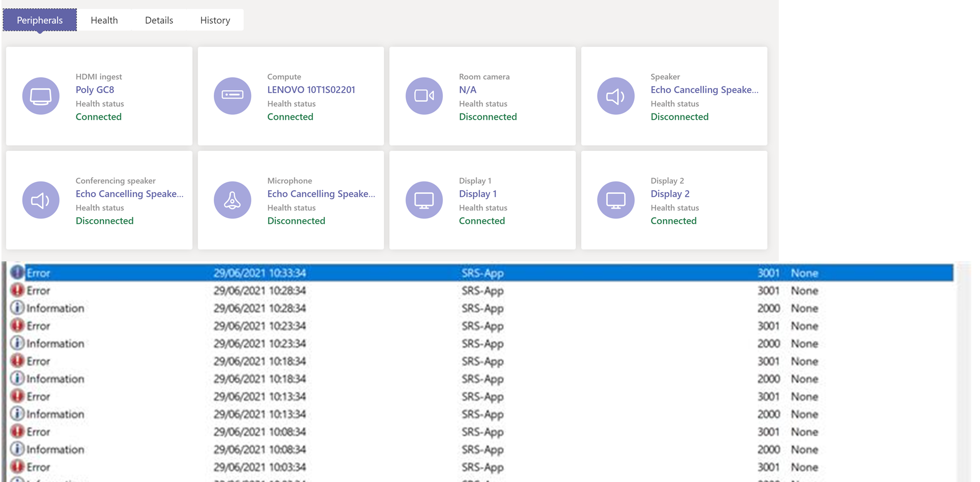Click the error icon of the 10:03:34 Error row
The image size is (980, 482).
click(17, 466)
